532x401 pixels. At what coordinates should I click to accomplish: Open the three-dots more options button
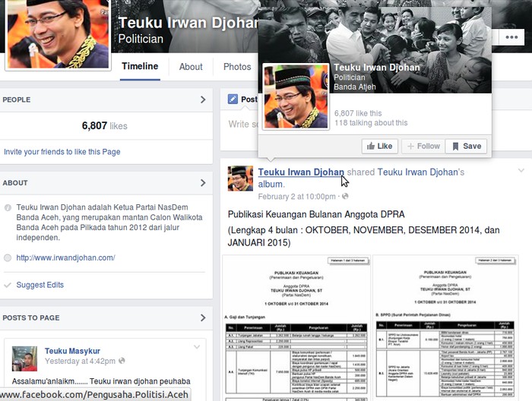click(511, 37)
